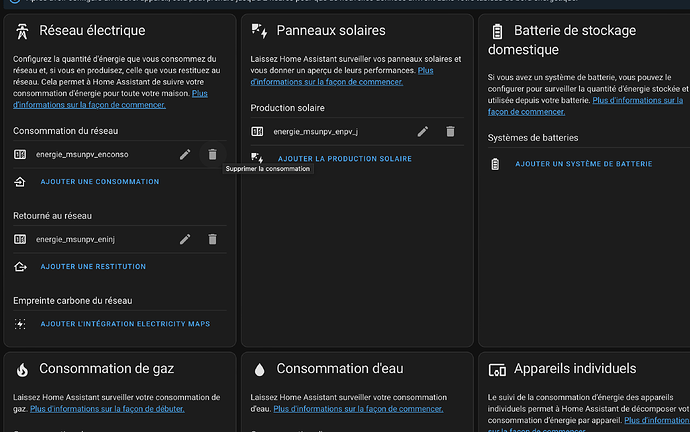Click the home import icon beside Ajouter une consommation
Viewport: 690px width, 432px height.
coord(20,182)
